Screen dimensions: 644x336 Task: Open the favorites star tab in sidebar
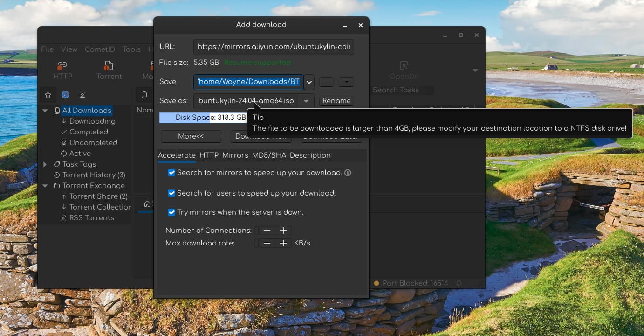pos(48,95)
